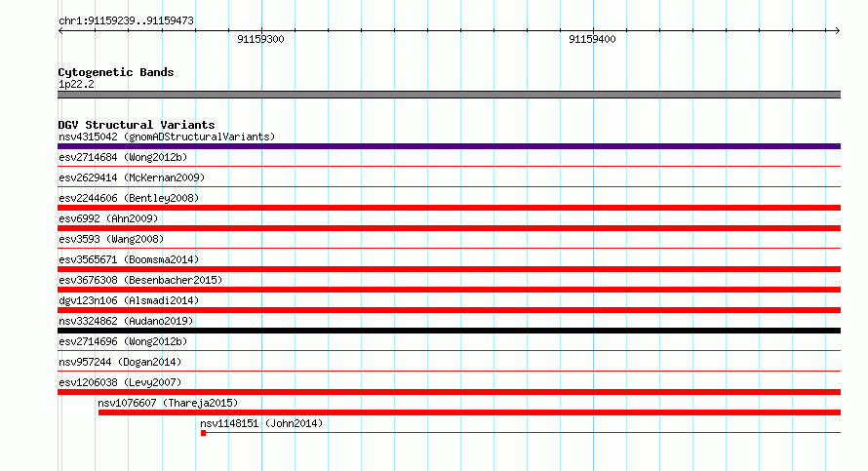Open esv6992 (Ahn2009) variant label
868x471 pixels.
coord(108,218)
